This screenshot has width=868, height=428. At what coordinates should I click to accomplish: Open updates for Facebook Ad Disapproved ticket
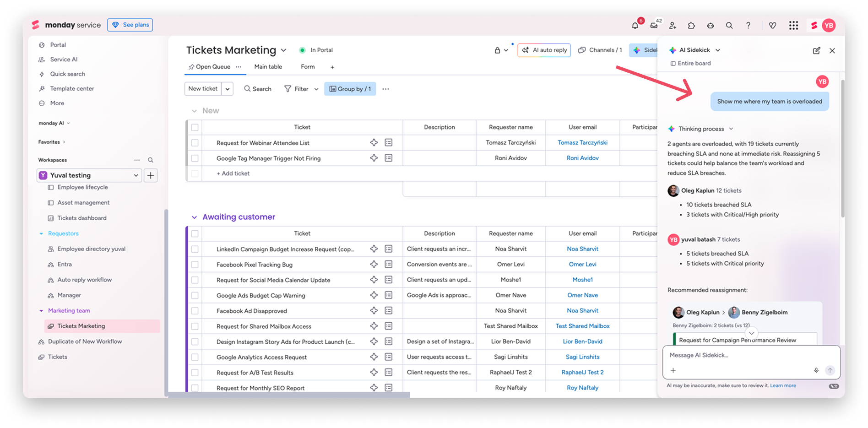click(x=389, y=311)
